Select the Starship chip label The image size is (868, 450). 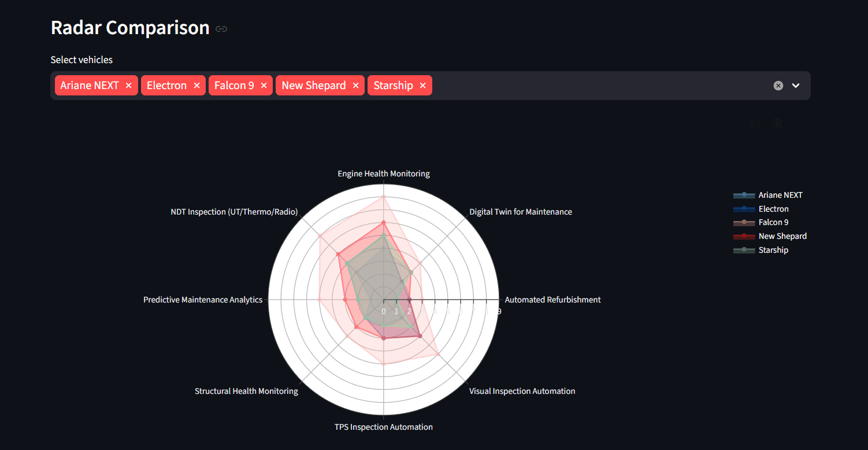click(393, 86)
